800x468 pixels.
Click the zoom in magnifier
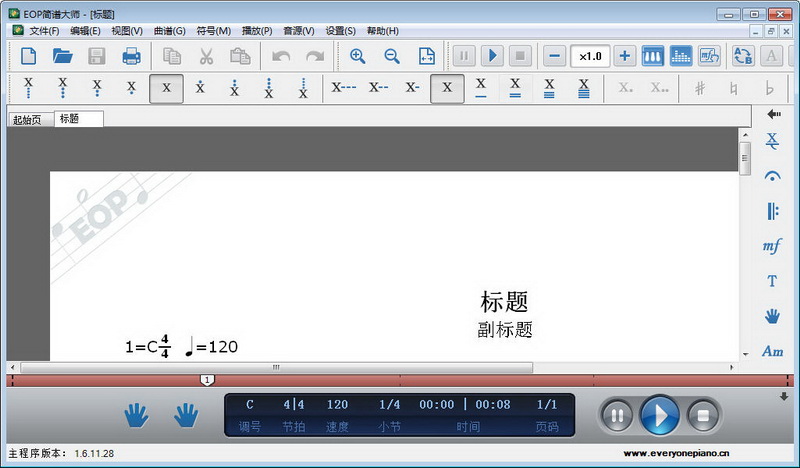click(x=357, y=56)
